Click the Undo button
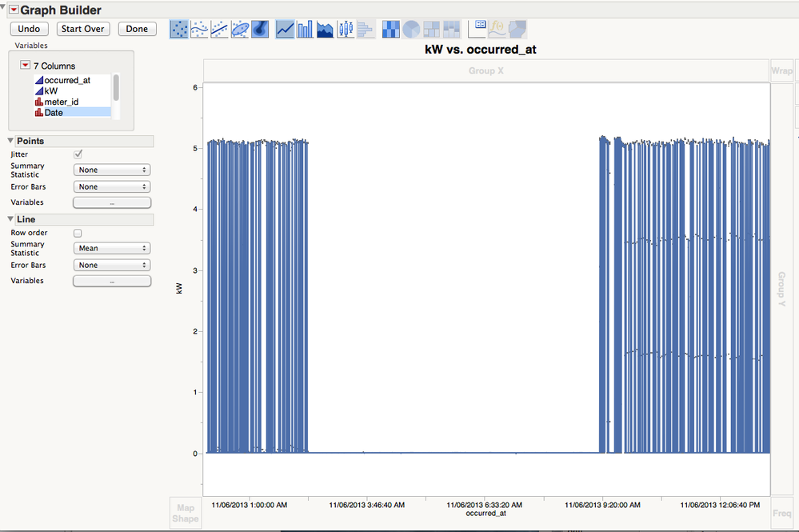 click(x=29, y=29)
